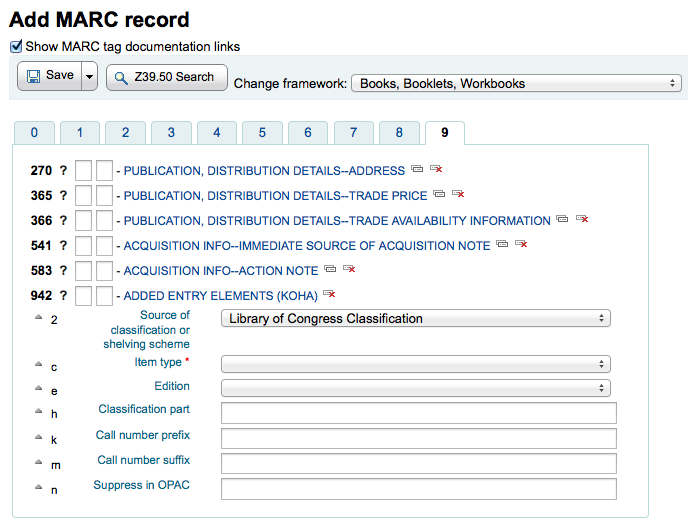Delete the 942 Added Entry Elements tag
Screen dimensions: 688x525
point(327,295)
